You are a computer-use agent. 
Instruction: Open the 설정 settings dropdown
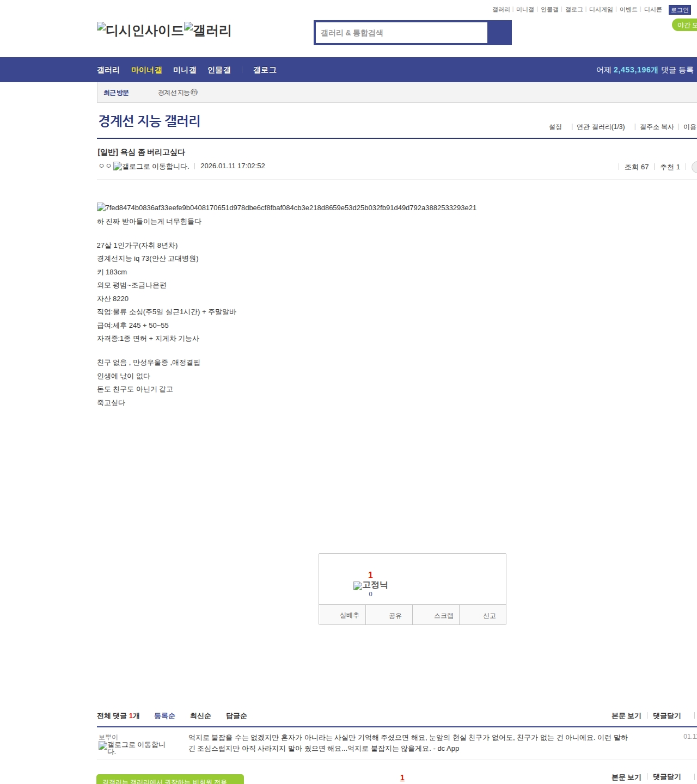pyautogui.click(x=555, y=127)
